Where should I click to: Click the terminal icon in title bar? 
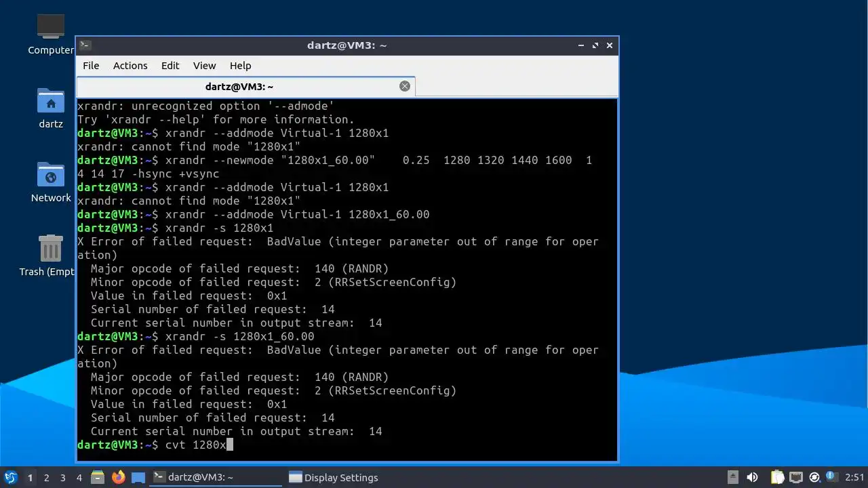tap(85, 45)
